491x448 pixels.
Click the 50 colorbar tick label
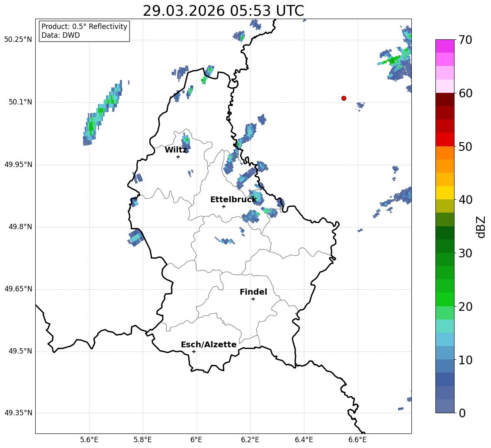coord(465,146)
